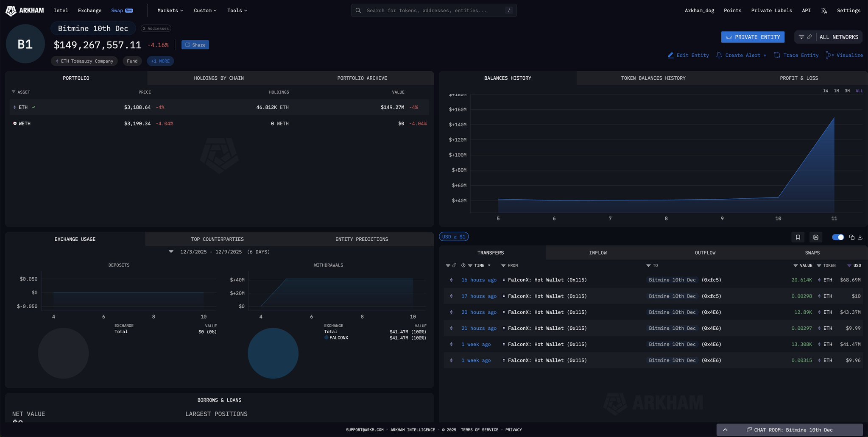Select the 3M balance history range
This screenshot has width=868, height=437.
pos(847,91)
